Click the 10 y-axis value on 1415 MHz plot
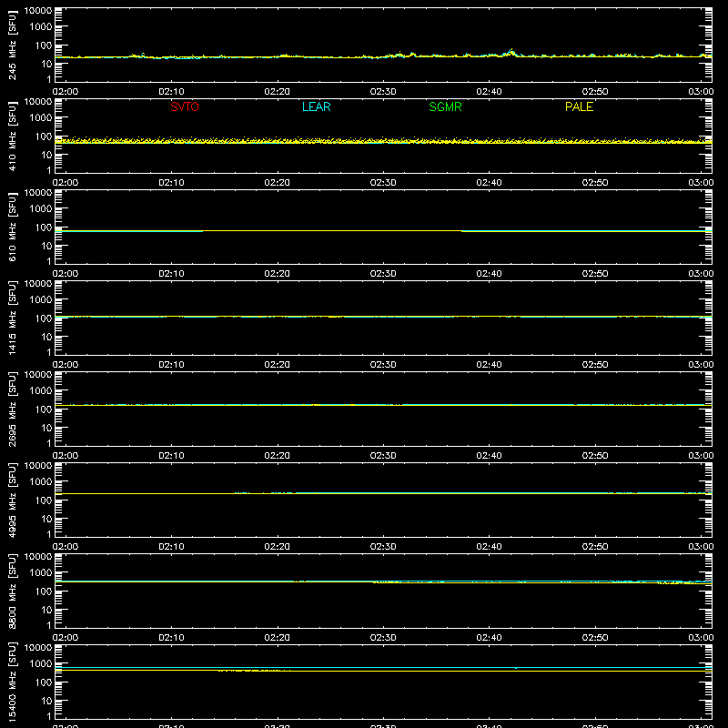 click(x=47, y=337)
